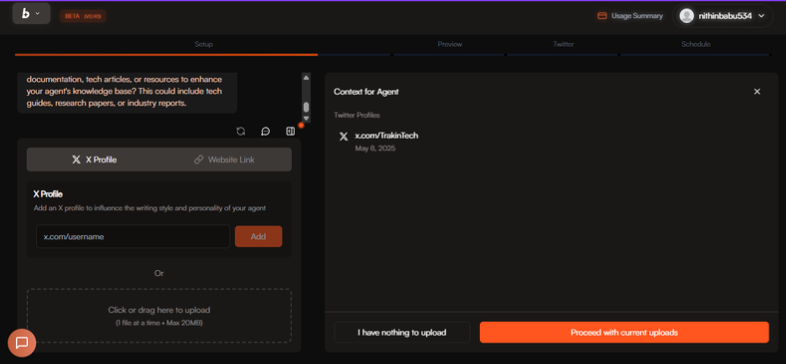Screen dimensions: 786x364
Task: Click I have nothing to upload
Action: [402, 332]
